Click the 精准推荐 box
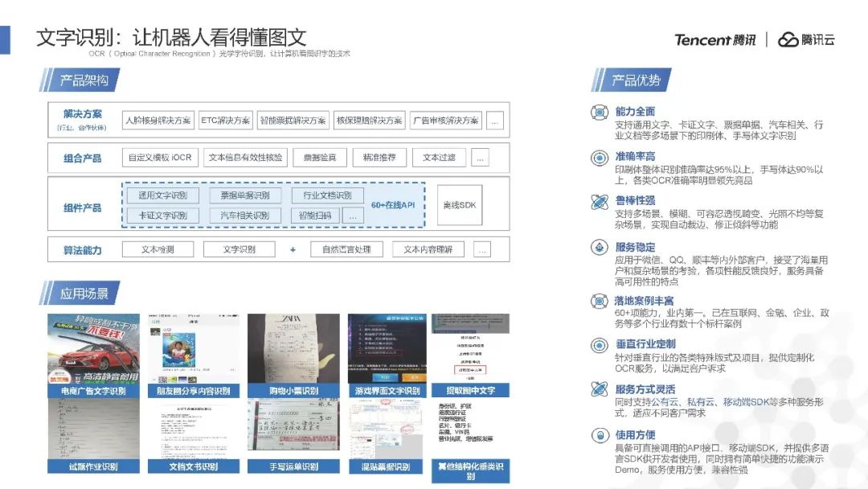Image resolution: width=868 pixels, height=489 pixels. (x=379, y=158)
